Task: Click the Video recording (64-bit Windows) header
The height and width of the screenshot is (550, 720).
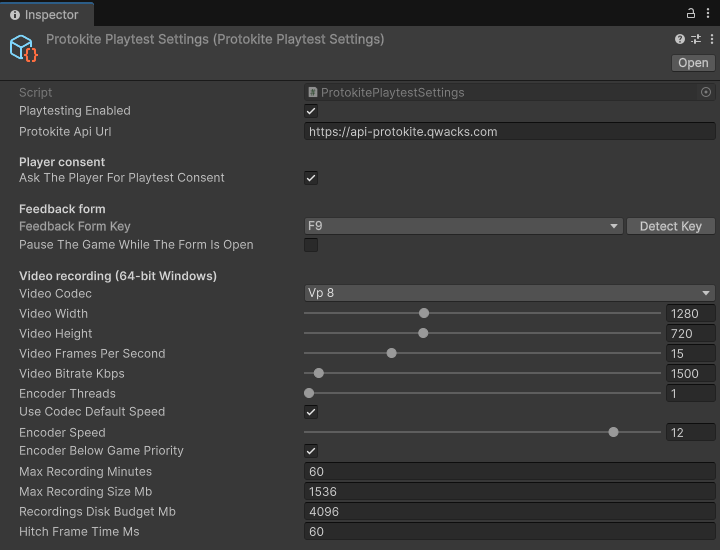Action: [118, 276]
